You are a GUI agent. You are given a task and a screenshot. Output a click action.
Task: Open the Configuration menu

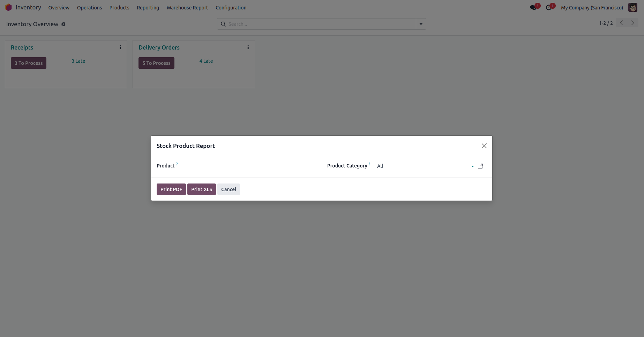coord(231,8)
